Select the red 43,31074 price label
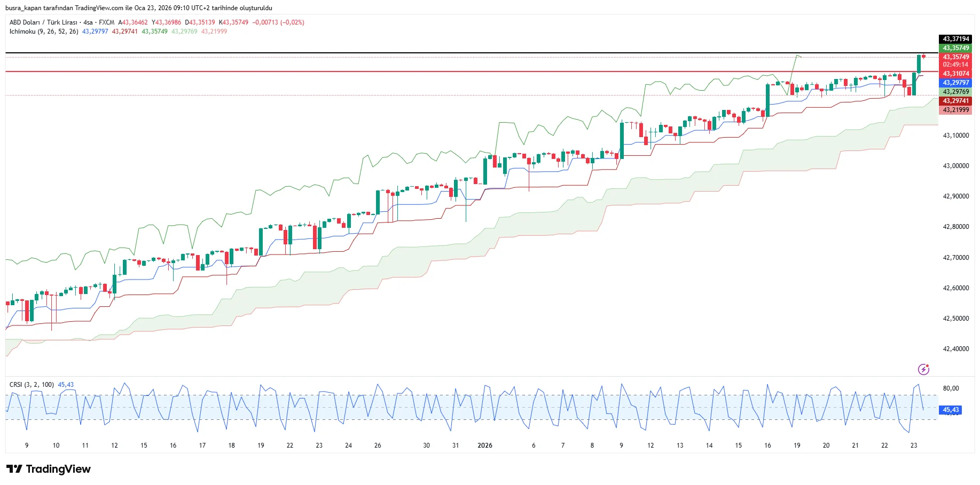This screenshot has height=485, width=980. (955, 74)
